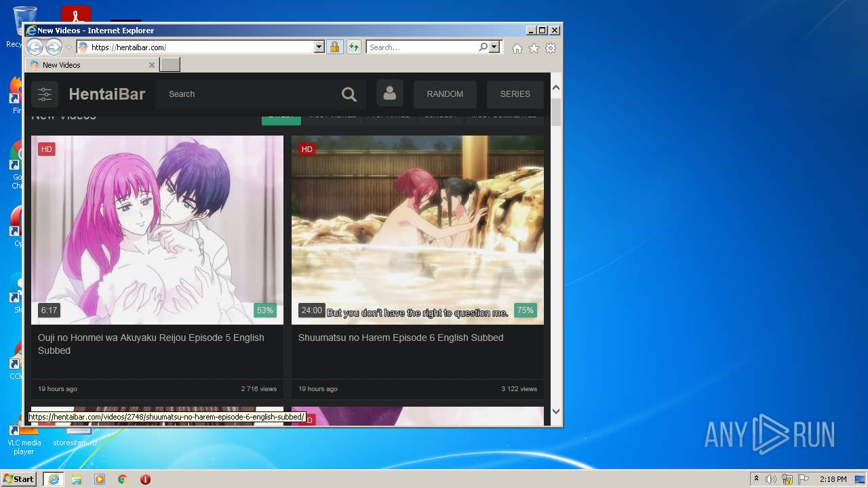Open the IE Tools gear icon
The image size is (868, 488).
(x=551, y=48)
